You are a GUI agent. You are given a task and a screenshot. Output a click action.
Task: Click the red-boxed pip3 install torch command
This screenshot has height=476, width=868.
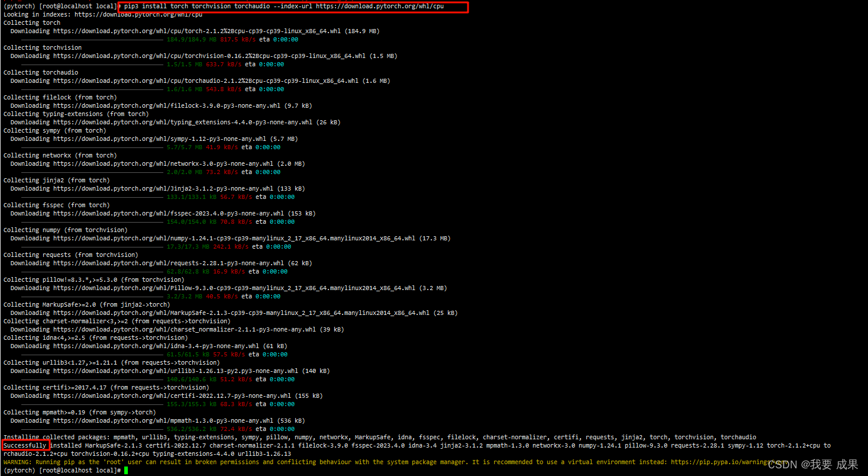[x=293, y=7]
